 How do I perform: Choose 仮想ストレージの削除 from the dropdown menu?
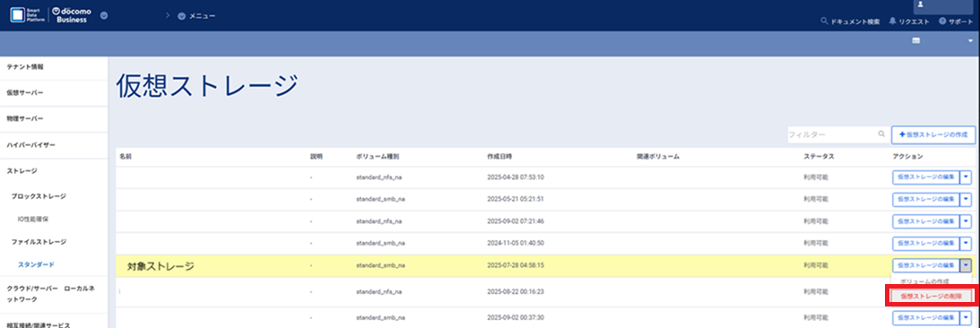tap(931, 296)
